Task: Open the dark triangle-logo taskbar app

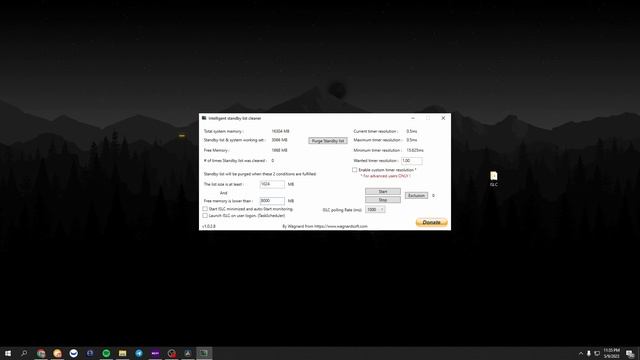Action: (188, 353)
